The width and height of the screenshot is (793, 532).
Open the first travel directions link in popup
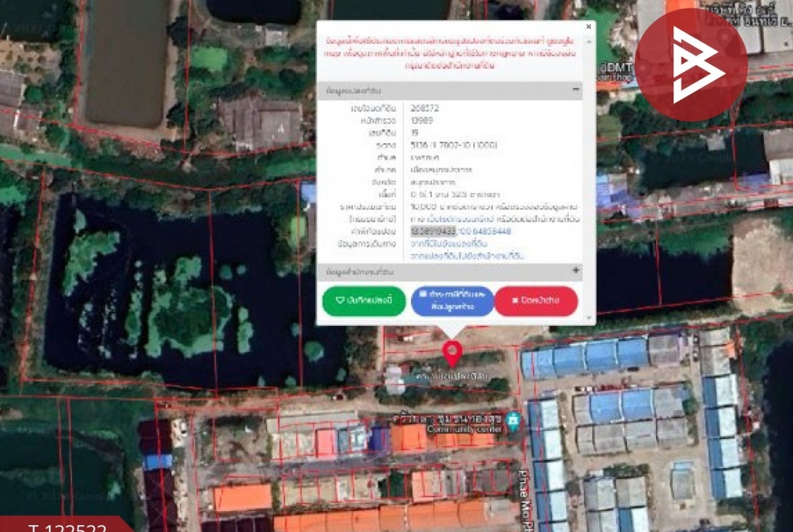(449, 243)
